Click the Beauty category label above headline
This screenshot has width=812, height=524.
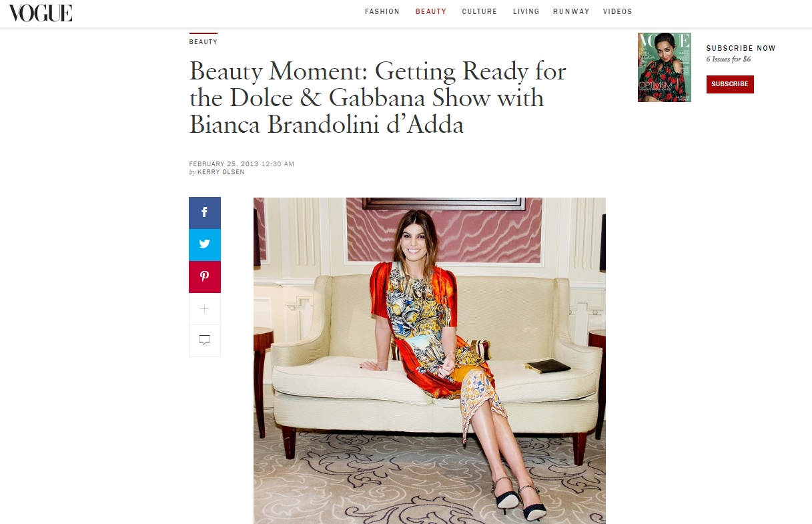(x=204, y=42)
